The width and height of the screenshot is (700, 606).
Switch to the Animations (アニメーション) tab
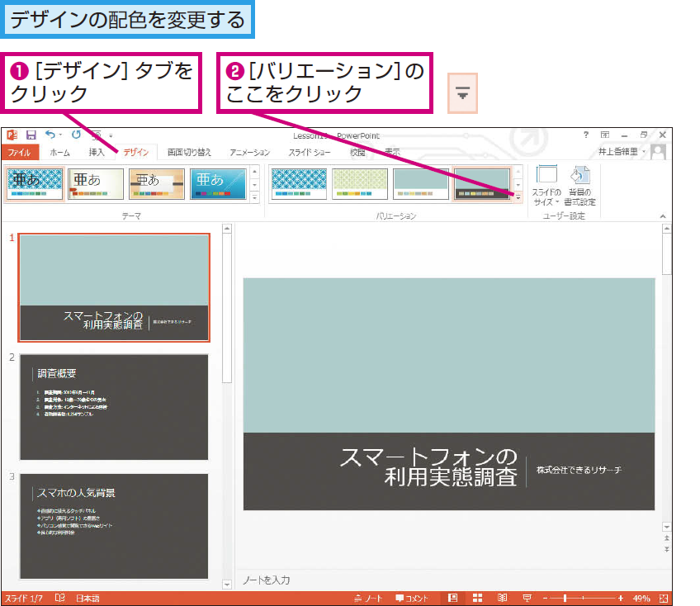249,152
